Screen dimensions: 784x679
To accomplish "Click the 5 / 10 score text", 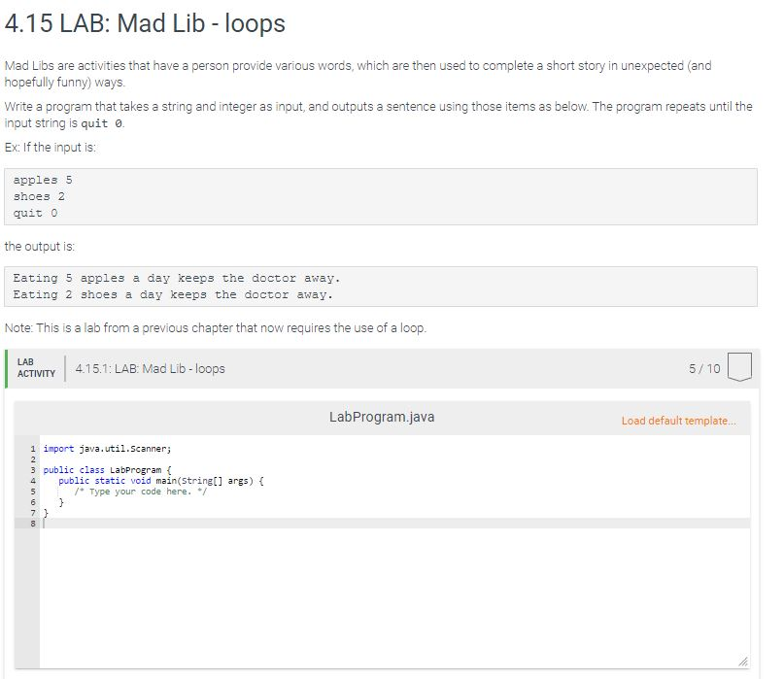I will pyautogui.click(x=704, y=368).
